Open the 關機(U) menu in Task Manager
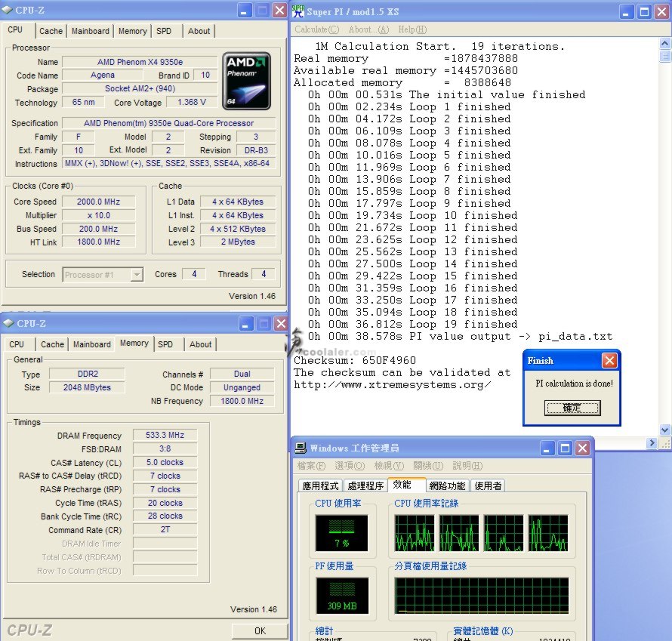 click(428, 466)
